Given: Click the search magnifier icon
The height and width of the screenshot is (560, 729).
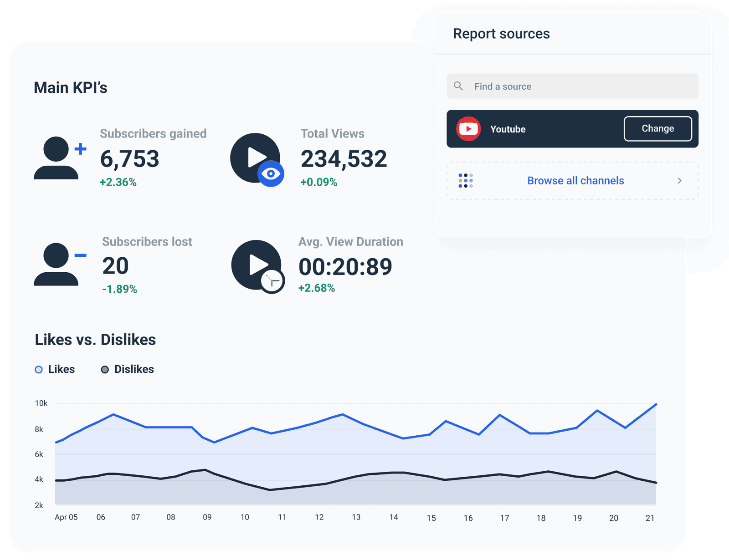Looking at the screenshot, I should click(458, 86).
